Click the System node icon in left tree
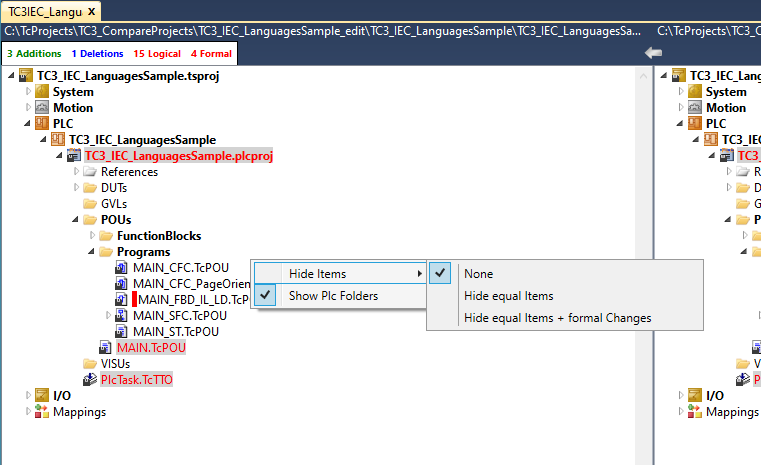 [42, 92]
